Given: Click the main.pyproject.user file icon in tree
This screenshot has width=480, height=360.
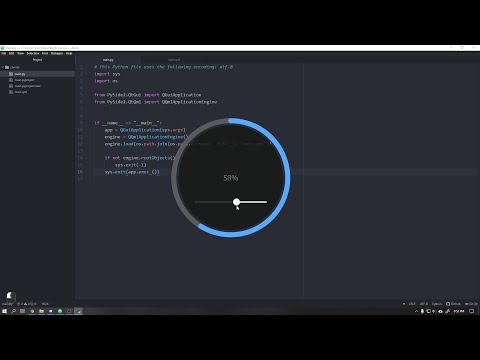Looking at the screenshot, I should [11, 86].
